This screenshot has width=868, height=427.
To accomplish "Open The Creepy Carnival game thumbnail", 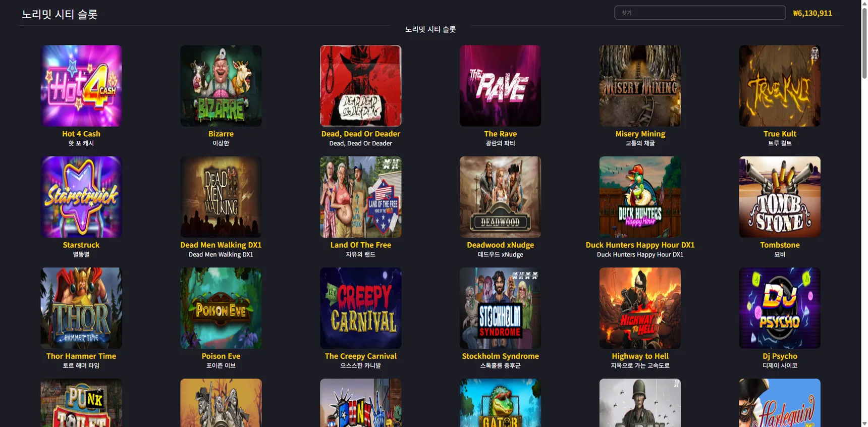I will pos(361,308).
